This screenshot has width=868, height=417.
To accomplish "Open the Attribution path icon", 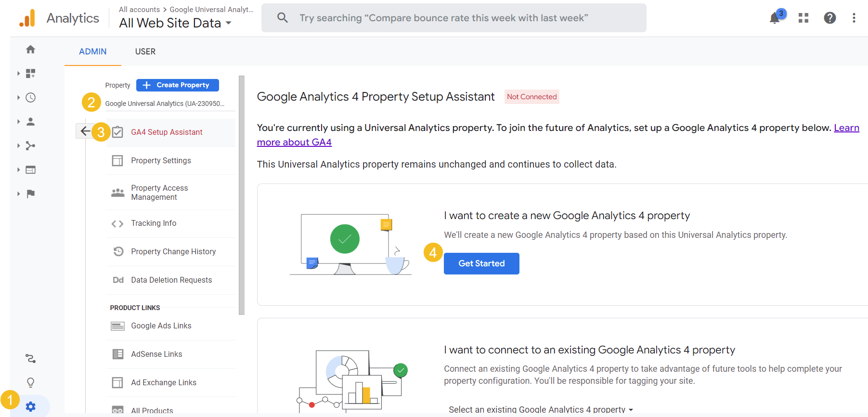I will 30,359.
